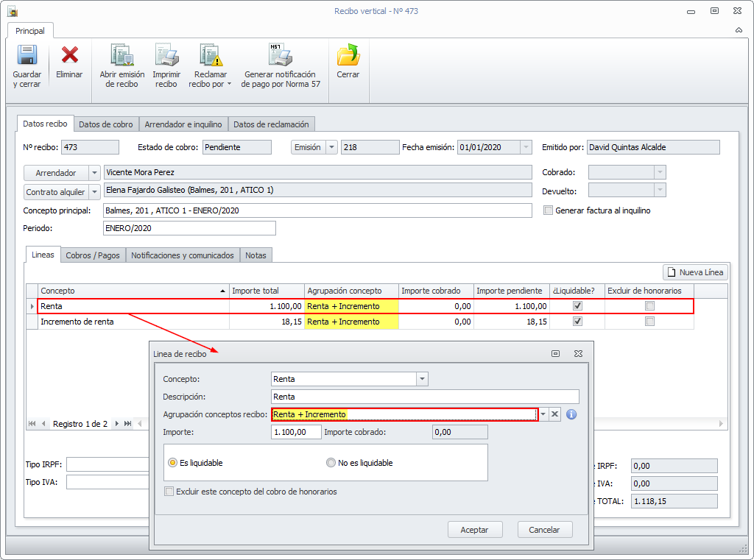Click the Guardar y cerrar save icon
This screenshot has width=754, height=560.
[27, 57]
